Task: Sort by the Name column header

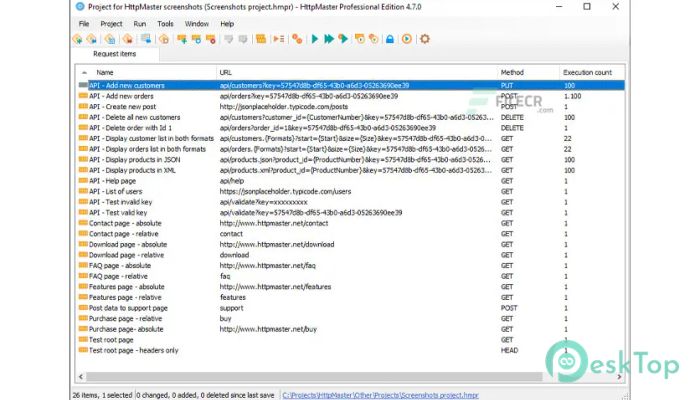Action: [105, 72]
